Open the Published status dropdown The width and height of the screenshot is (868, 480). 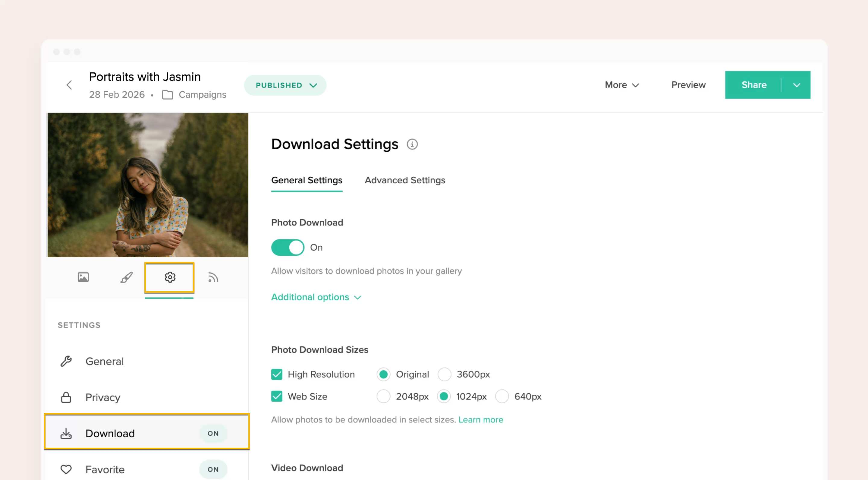click(285, 85)
